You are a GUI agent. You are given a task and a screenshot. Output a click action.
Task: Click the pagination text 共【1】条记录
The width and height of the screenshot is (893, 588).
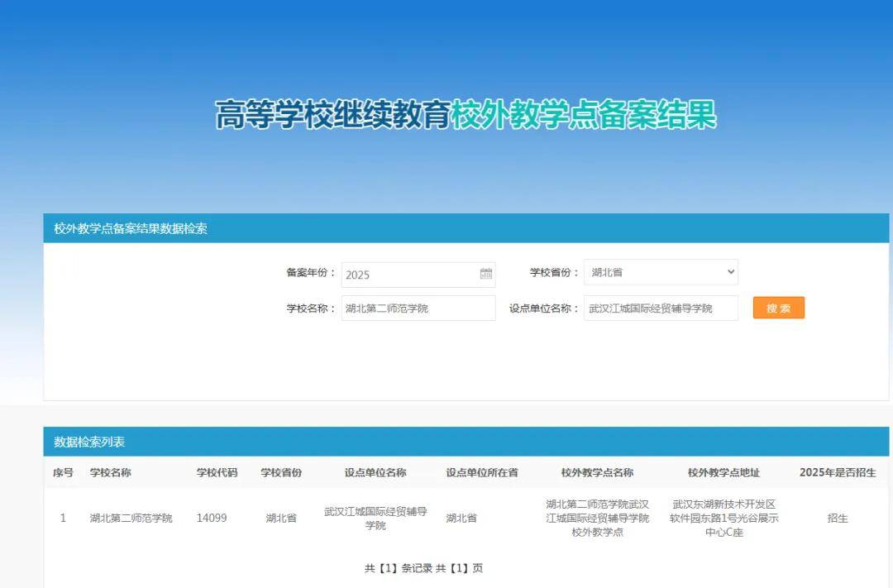(399, 568)
